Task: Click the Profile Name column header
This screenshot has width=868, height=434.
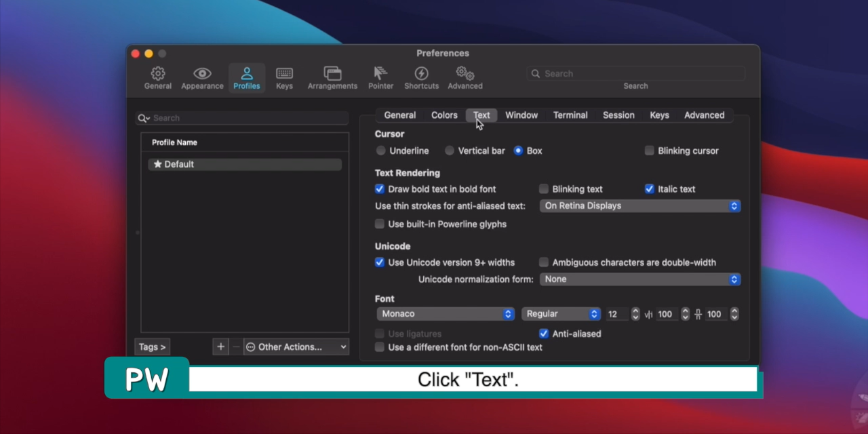Action: point(245,142)
